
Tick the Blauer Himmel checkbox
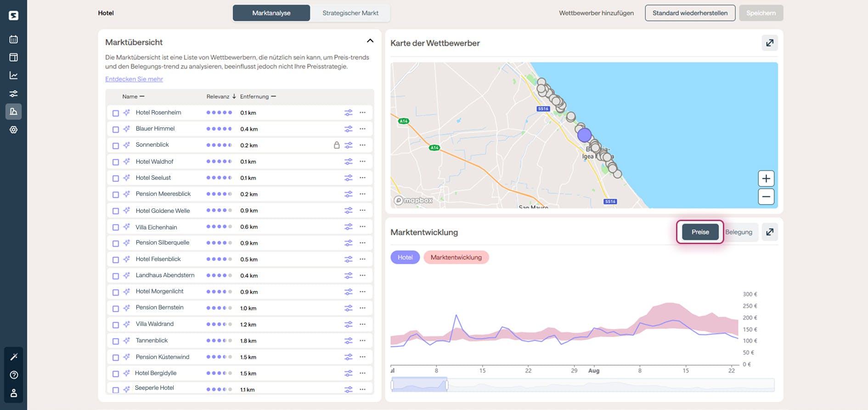pyautogui.click(x=116, y=129)
